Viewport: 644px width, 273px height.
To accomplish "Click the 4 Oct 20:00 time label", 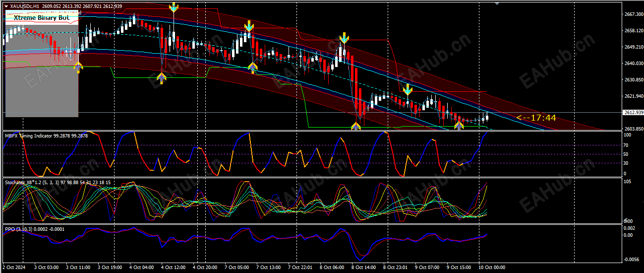I will 206,268.
